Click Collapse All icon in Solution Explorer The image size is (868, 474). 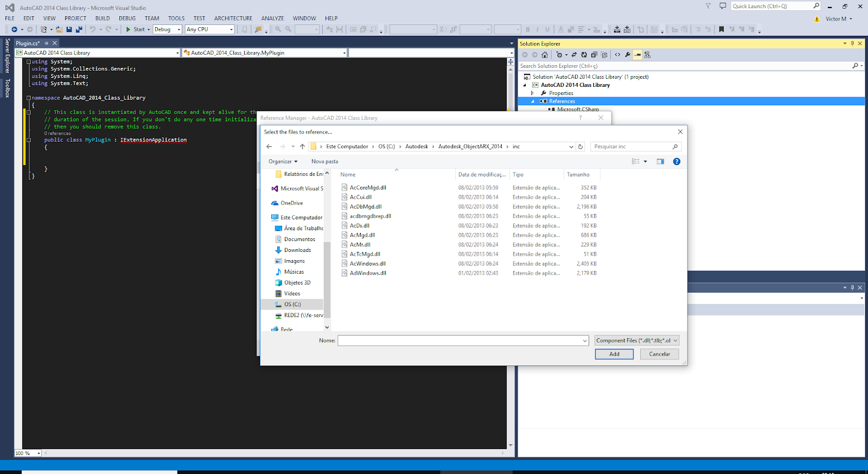[x=594, y=55]
